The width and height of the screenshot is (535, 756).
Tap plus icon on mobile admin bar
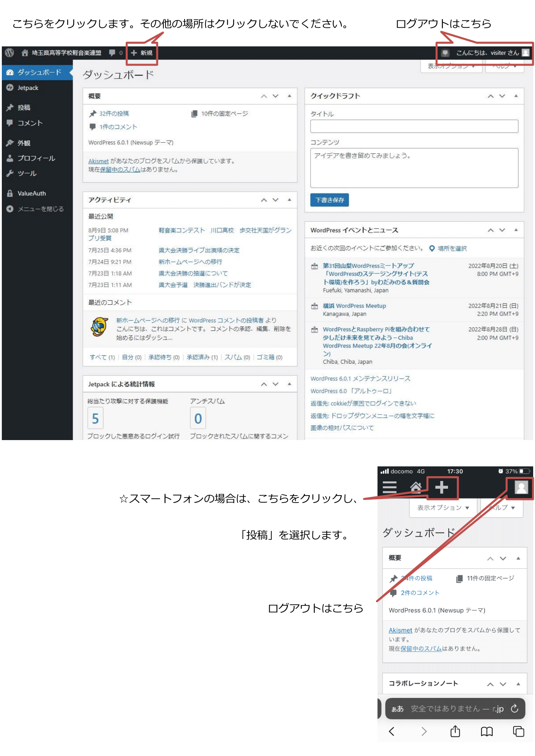coord(441,488)
